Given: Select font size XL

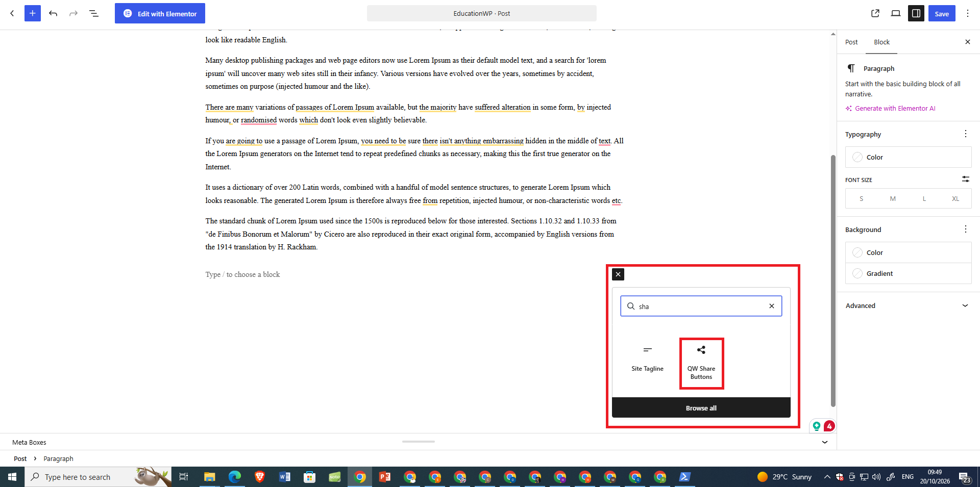Looking at the screenshot, I should pos(955,198).
